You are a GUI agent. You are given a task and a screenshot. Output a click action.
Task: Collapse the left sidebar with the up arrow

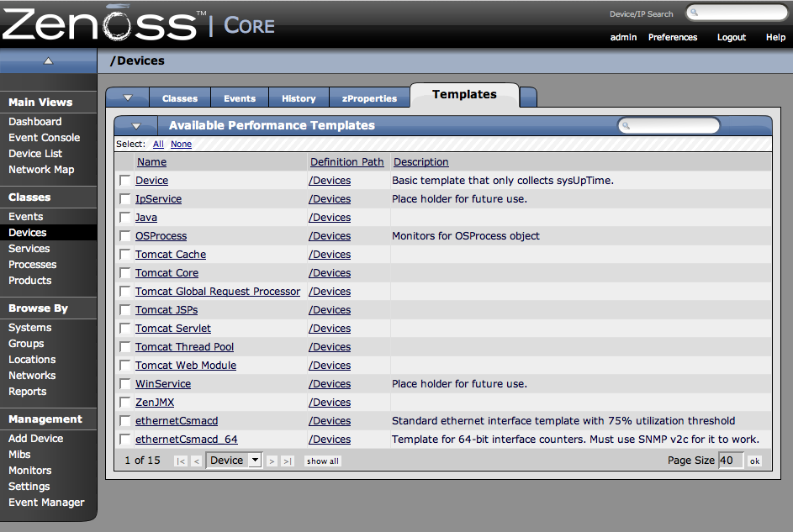[x=48, y=61]
